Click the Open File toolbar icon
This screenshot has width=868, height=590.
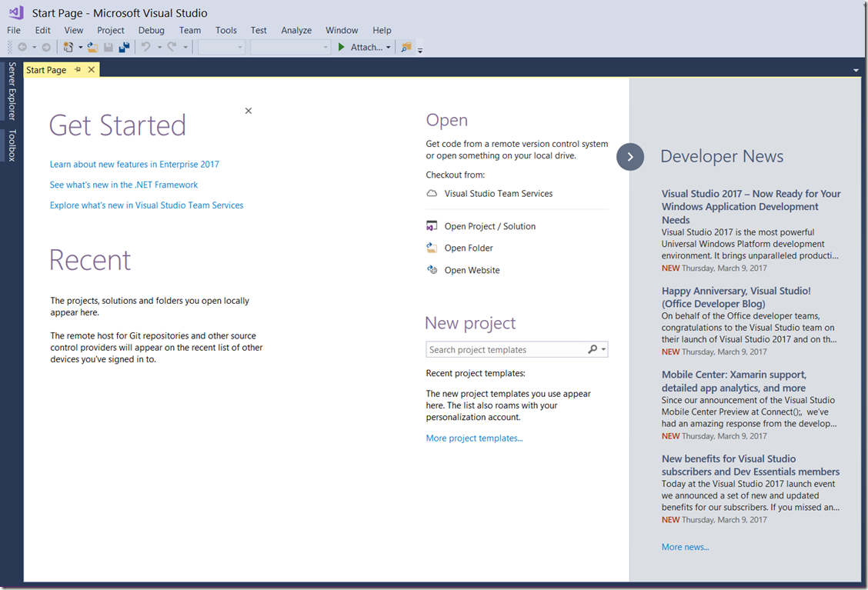92,48
